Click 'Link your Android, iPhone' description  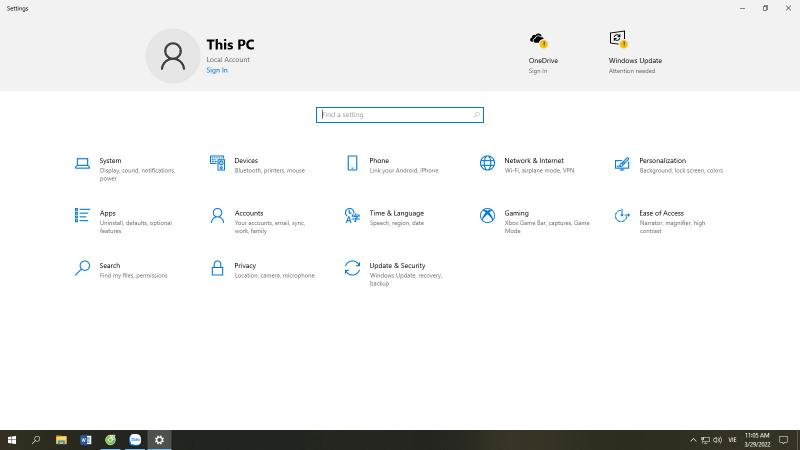click(x=404, y=171)
